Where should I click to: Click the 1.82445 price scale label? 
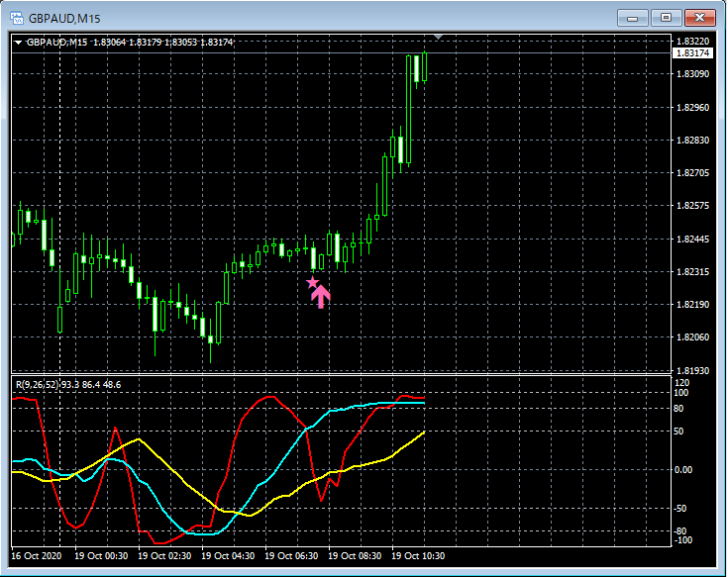[x=693, y=239]
